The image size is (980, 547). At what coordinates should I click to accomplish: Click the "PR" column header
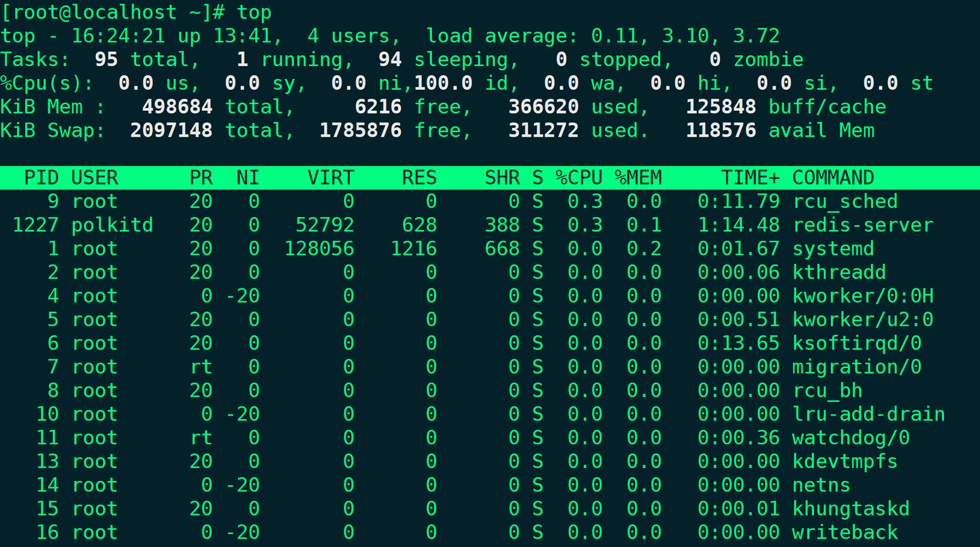pyautogui.click(x=201, y=178)
